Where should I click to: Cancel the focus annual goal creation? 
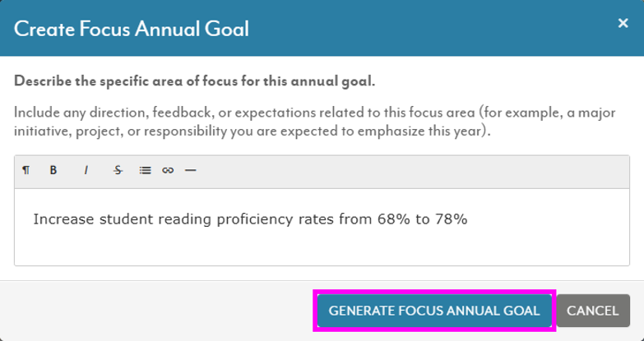coord(593,311)
